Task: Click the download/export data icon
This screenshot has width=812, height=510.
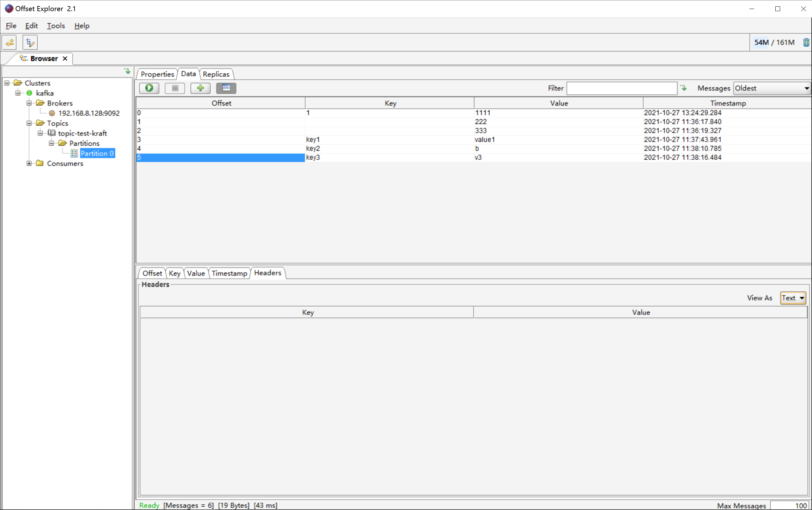Action: (683, 88)
